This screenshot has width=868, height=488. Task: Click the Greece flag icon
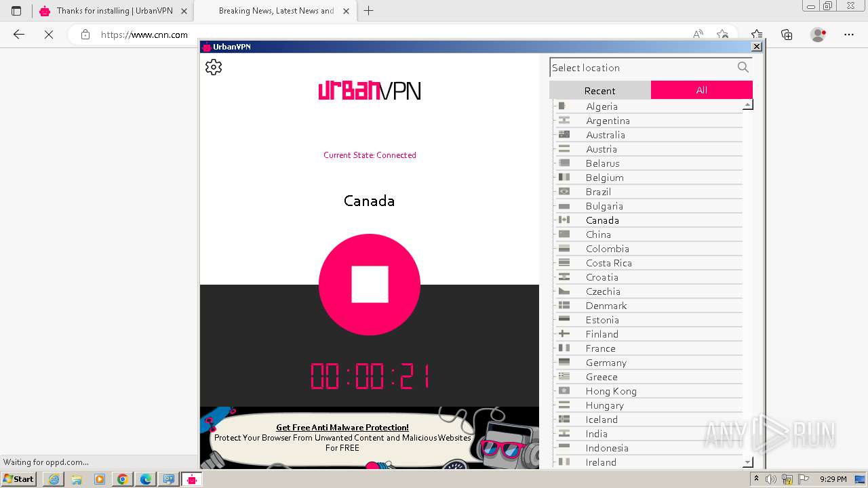click(564, 376)
